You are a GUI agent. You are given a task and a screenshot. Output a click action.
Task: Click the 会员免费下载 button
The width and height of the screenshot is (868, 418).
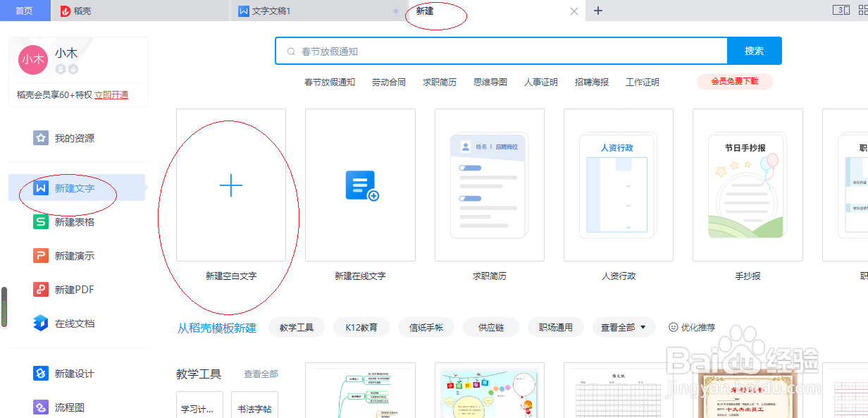tap(735, 82)
